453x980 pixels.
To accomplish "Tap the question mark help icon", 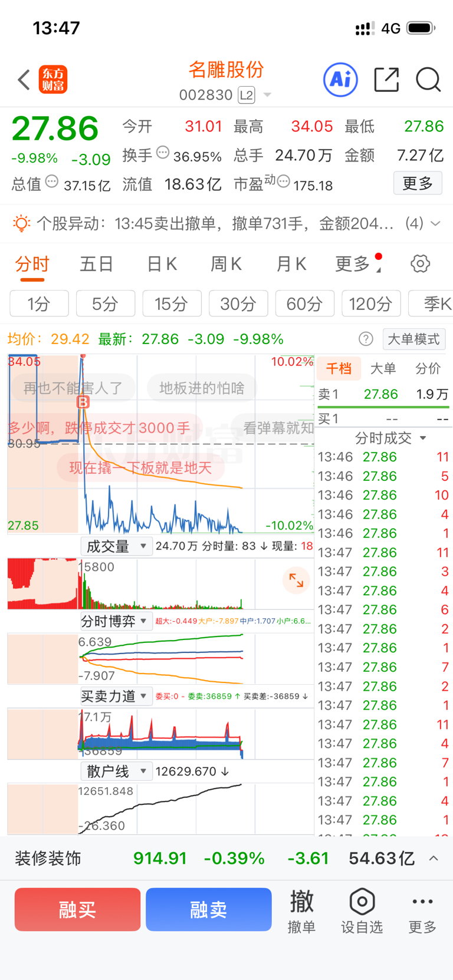I will tap(366, 339).
